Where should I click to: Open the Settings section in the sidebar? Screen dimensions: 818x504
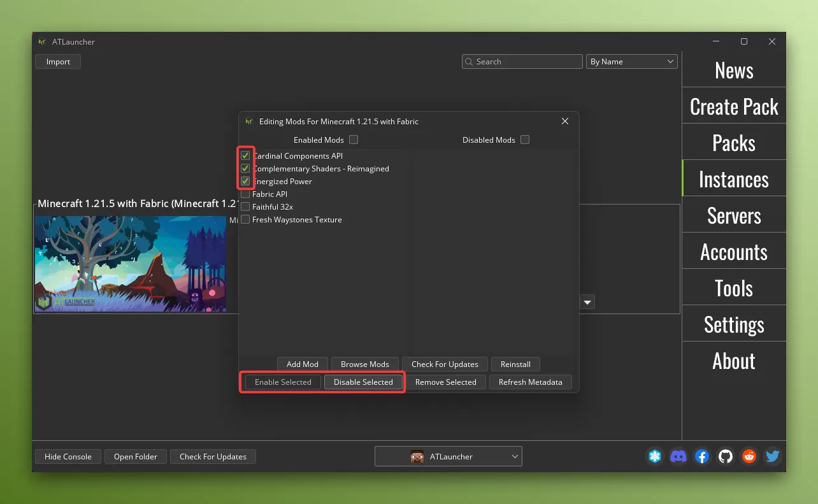tap(733, 324)
